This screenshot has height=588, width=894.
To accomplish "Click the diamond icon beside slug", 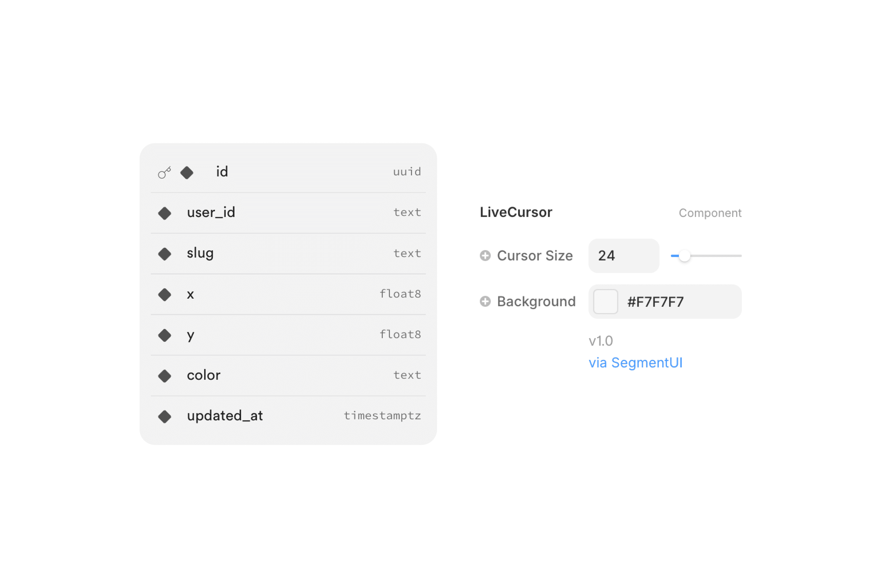I will [x=165, y=254].
